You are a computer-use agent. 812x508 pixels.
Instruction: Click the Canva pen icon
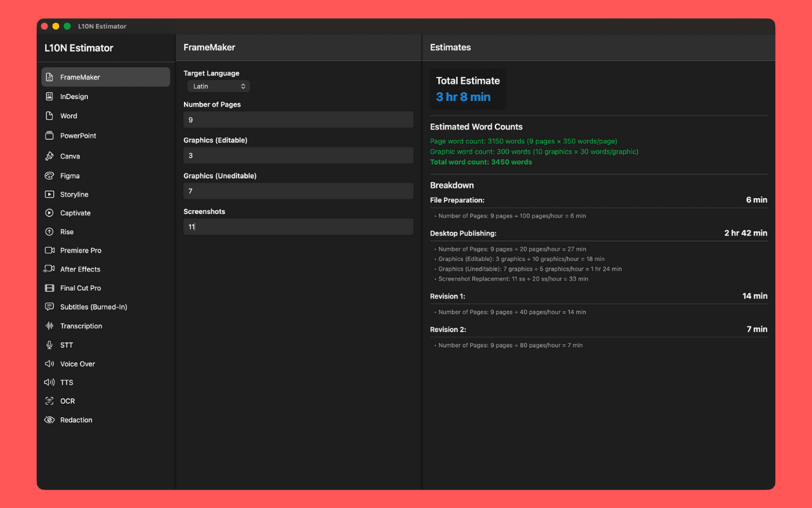coord(51,156)
